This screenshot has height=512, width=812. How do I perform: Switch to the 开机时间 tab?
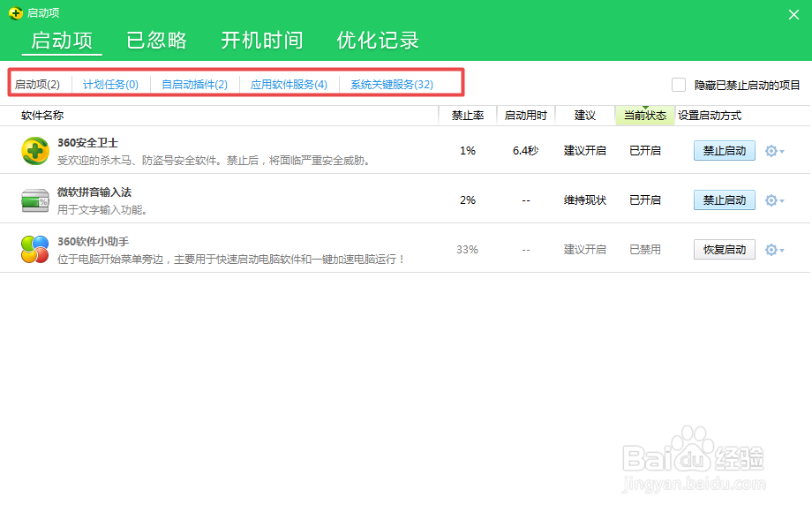tap(262, 41)
